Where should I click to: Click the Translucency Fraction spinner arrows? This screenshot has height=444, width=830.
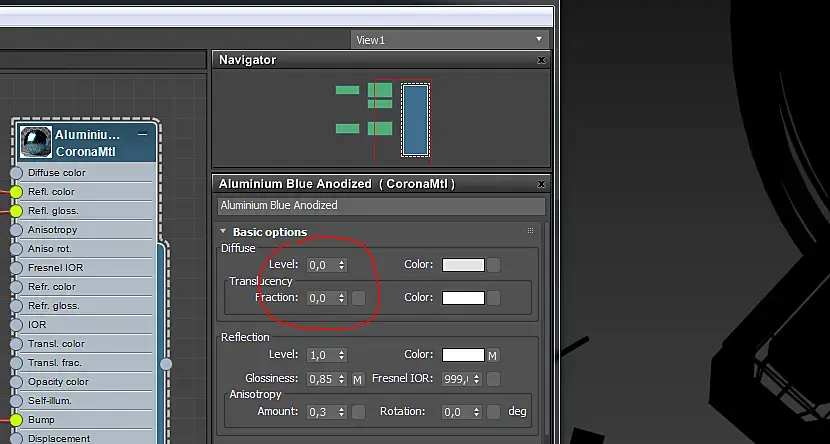(341, 298)
